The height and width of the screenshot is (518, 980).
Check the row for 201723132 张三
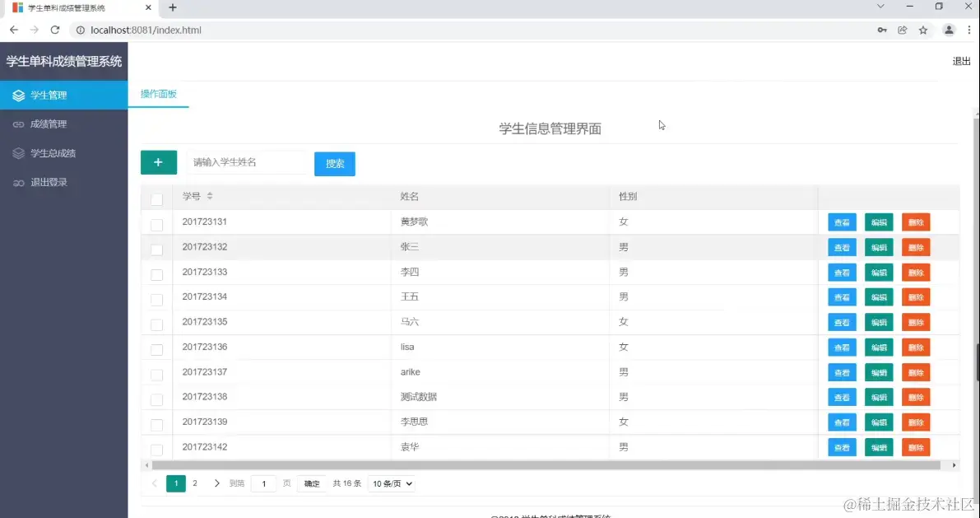click(x=157, y=250)
